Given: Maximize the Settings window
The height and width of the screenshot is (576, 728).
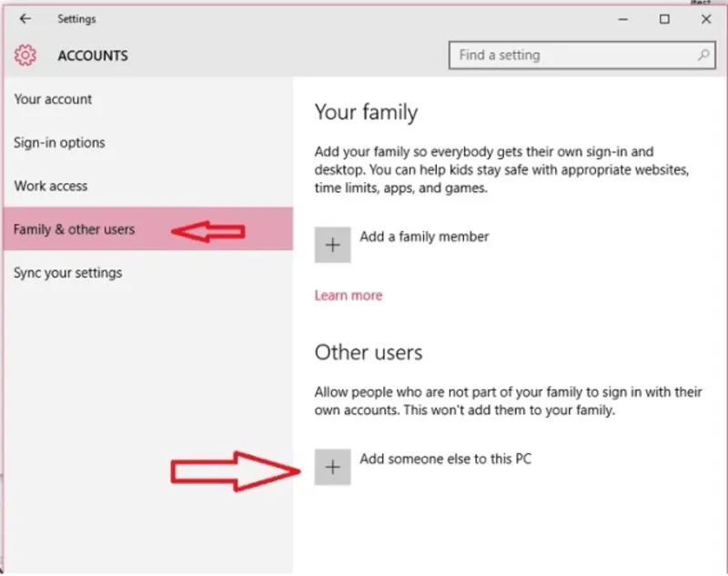Looking at the screenshot, I should coord(664,19).
